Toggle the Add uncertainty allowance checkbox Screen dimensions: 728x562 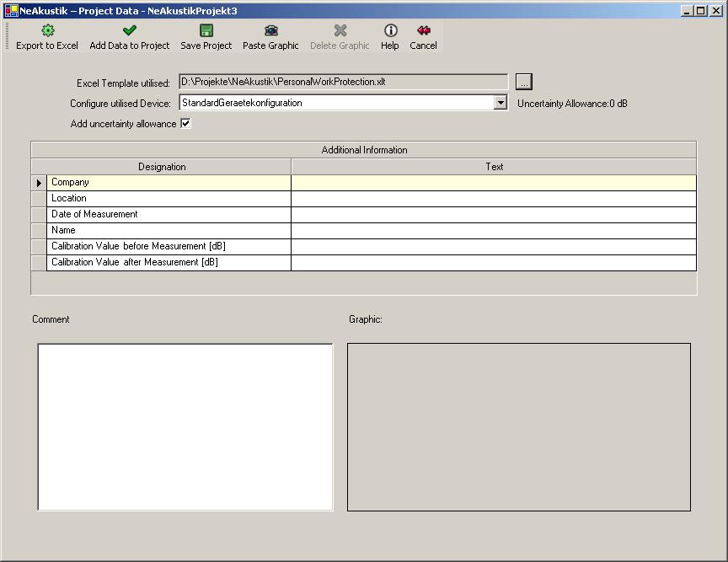186,124
